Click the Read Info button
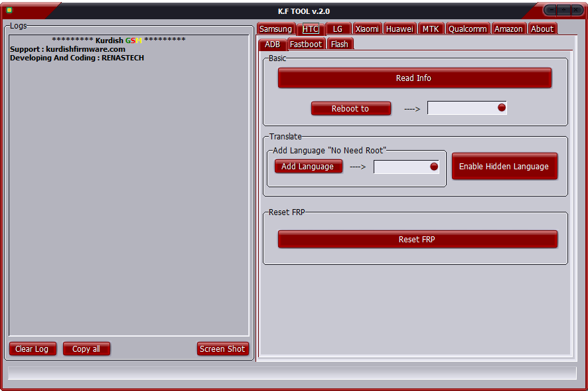Image resolution: width=588 pixels, height=391 pixels. [x=414, y=78]
